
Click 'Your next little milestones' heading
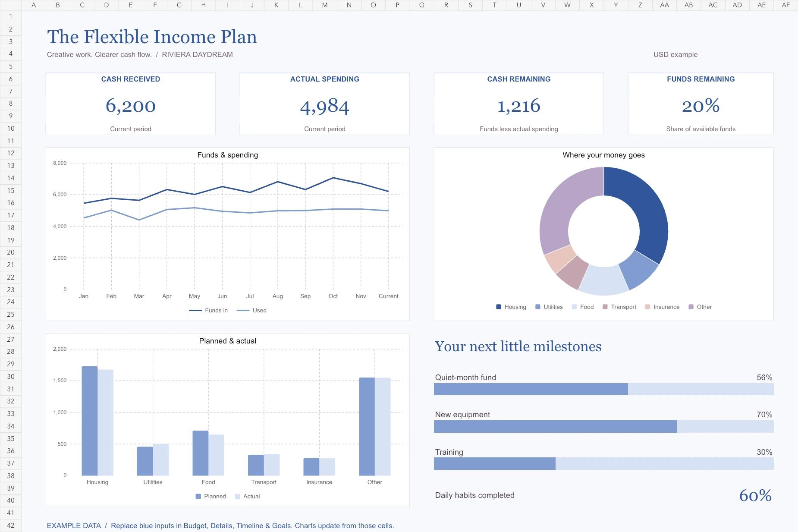point(518,346)
